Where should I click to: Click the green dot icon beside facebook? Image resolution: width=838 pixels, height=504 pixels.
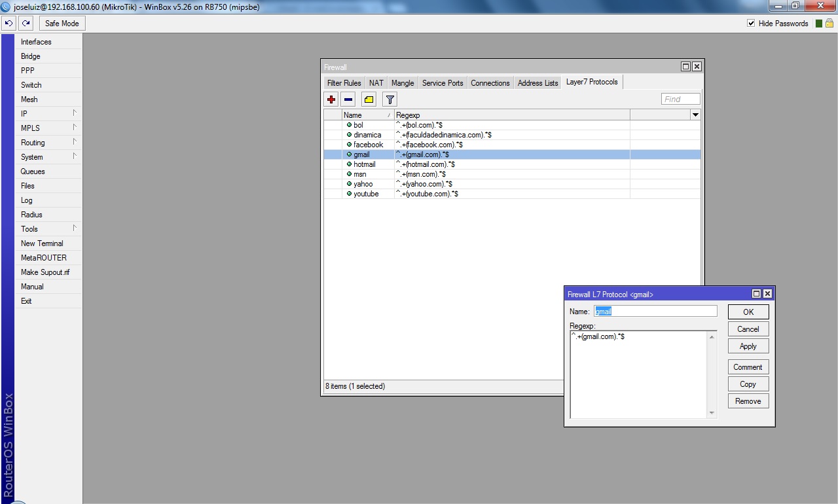349,144
